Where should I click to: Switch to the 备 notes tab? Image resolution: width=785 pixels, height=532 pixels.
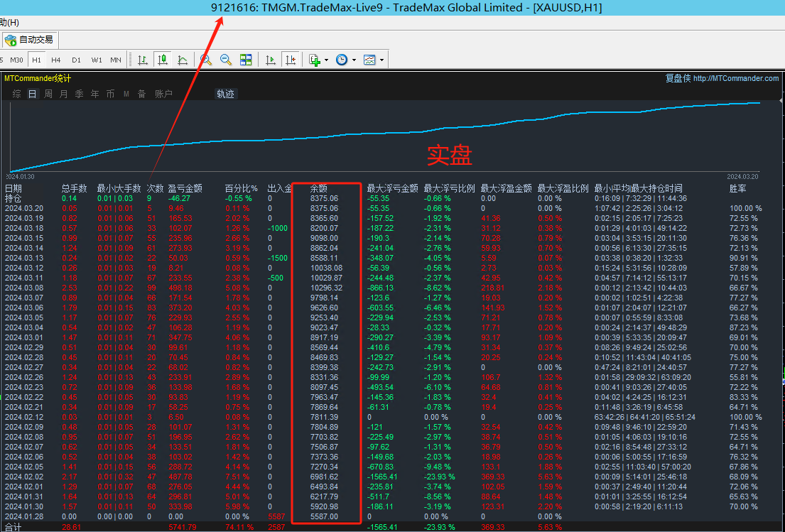coord(141,94)
